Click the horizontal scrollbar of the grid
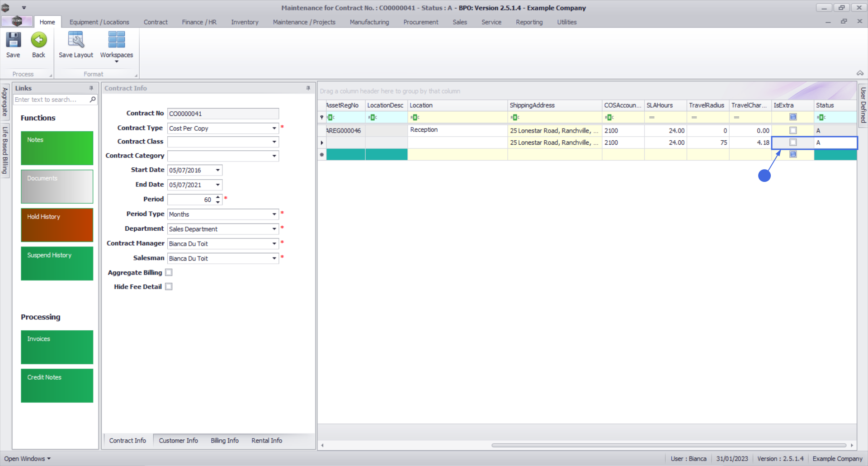Viewport: 868px width, 466px height. 668,445
